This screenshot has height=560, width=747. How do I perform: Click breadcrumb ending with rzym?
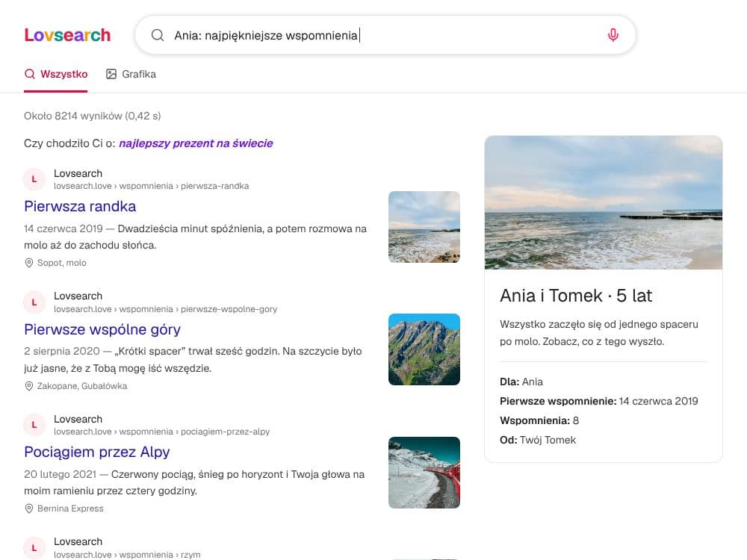pyautogui.click(x=127, y=554)
